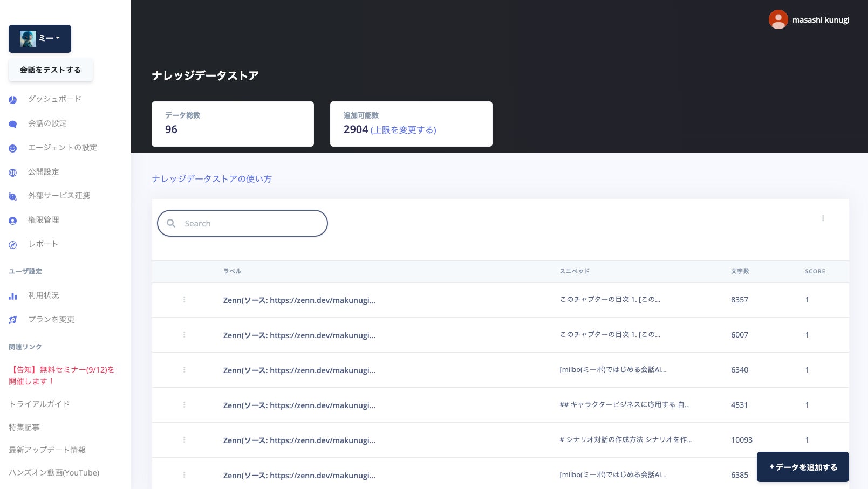868x489 pixels.
Task: Open the 上限を変更する link
Action: [403, 130]
